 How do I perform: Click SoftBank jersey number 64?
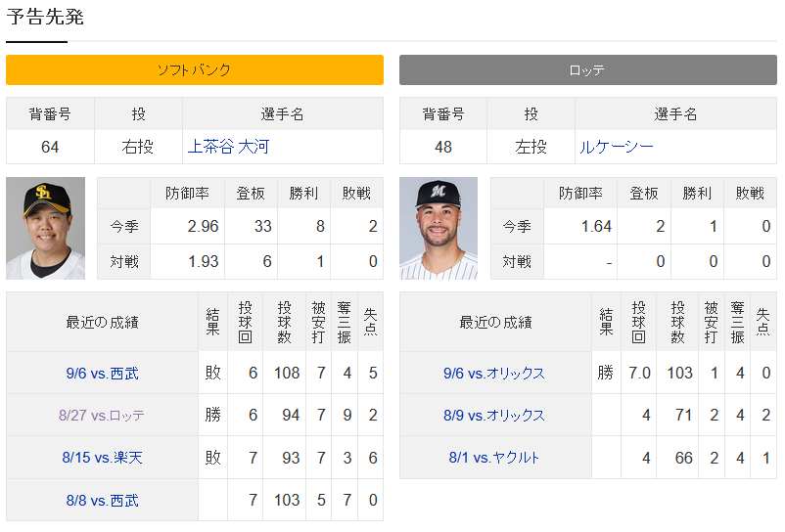click(x=50, y=147)
